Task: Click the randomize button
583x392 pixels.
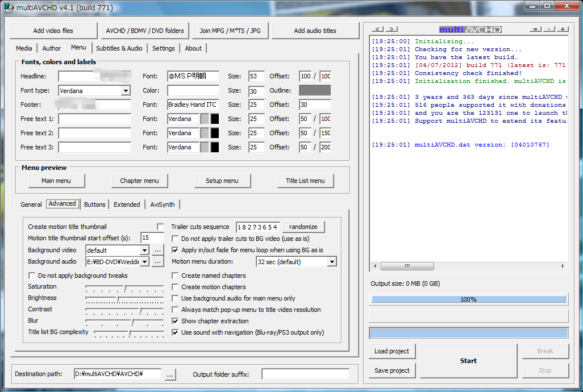Action: pyautogui.click(x=303, y=227)
